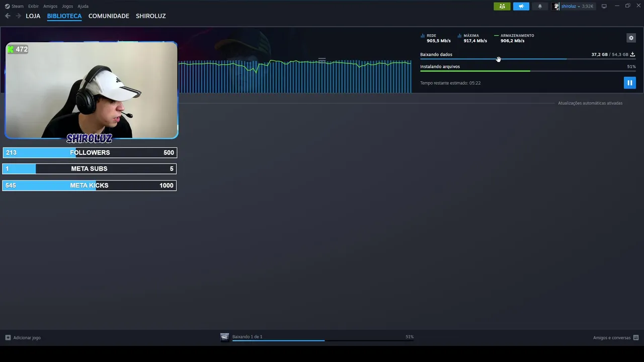
Task: Click the Tempo restante estimado text
Action: (x=450, y=83)
